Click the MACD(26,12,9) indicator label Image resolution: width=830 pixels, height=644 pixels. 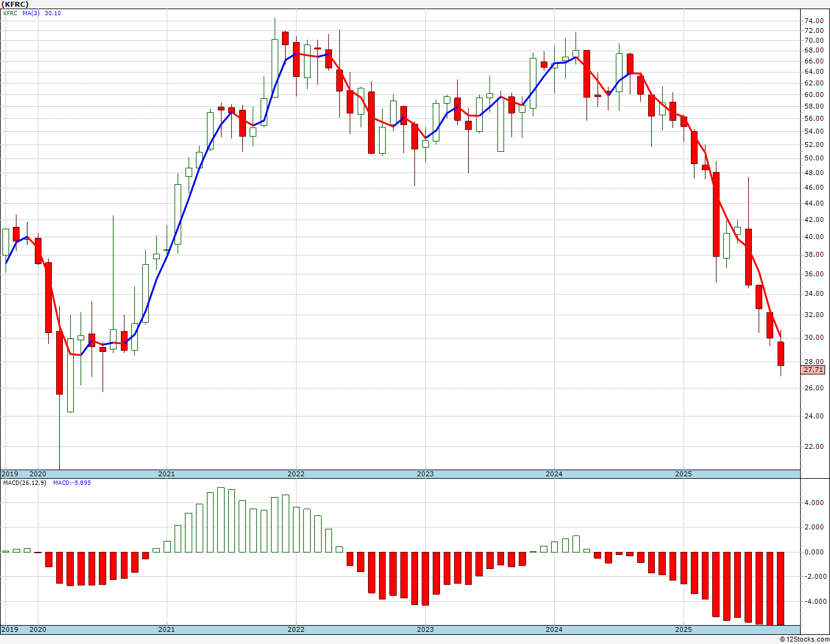point(25,483)
